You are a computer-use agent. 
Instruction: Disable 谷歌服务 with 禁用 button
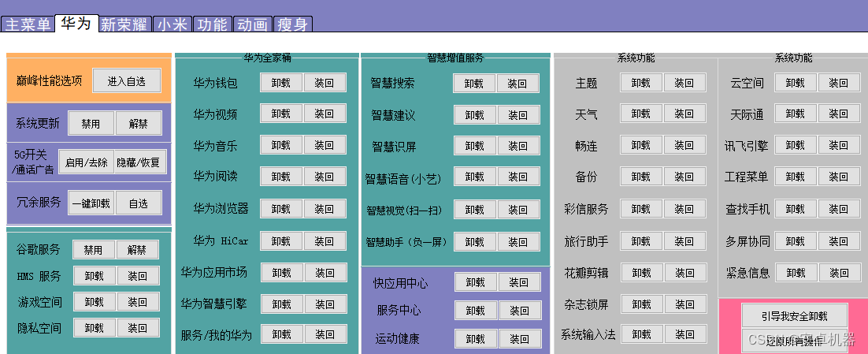point(94,249)
